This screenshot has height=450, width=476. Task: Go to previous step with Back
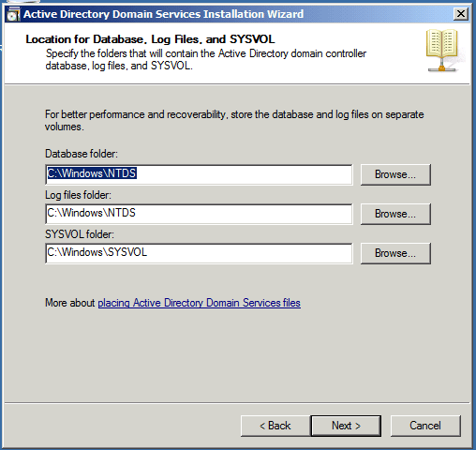[275, 426]
